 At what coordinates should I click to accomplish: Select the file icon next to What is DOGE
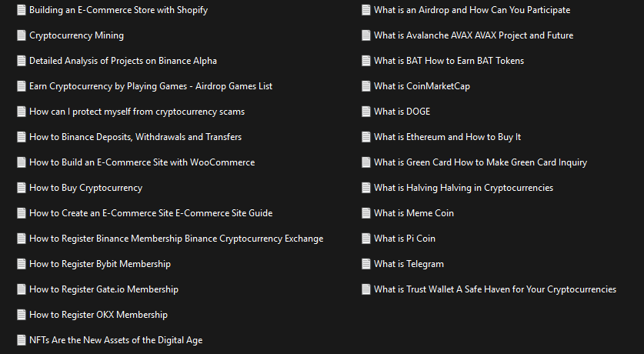(x=366, y=112)
